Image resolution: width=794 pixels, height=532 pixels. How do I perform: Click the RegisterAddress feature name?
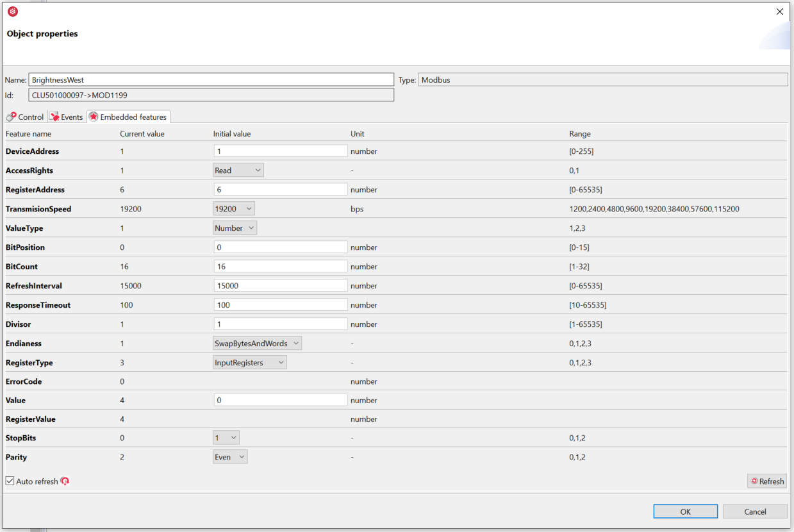35,190
